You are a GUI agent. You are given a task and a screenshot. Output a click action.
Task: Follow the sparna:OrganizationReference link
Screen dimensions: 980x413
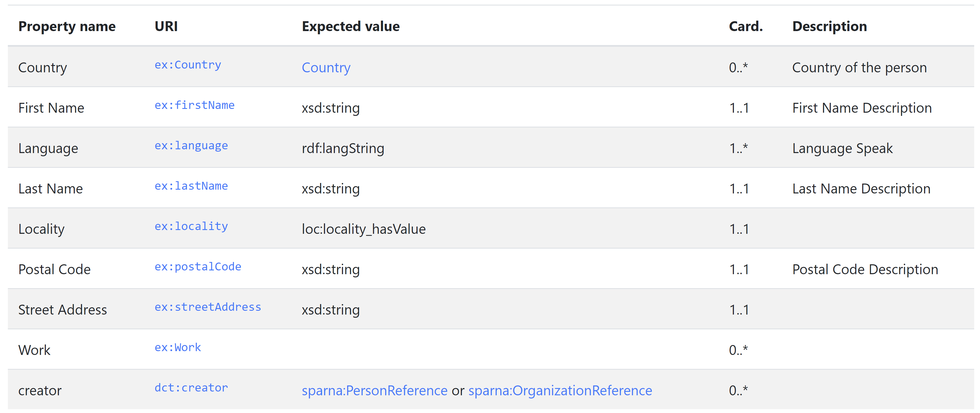pyautogui.click(x=560, y=391)
